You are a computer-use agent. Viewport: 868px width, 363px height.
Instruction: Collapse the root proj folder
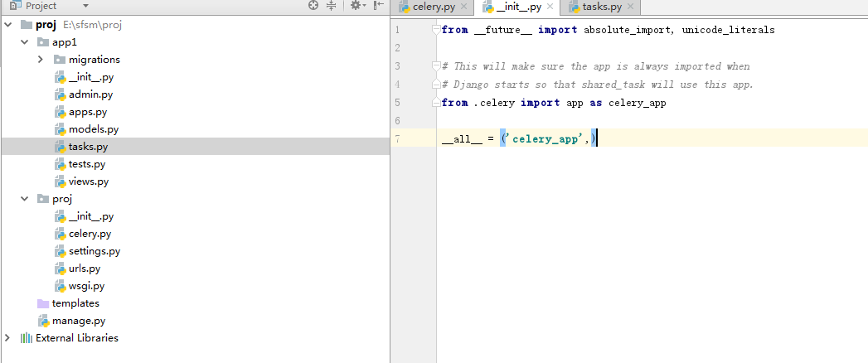pyautogui.click(x=7, y=24)
